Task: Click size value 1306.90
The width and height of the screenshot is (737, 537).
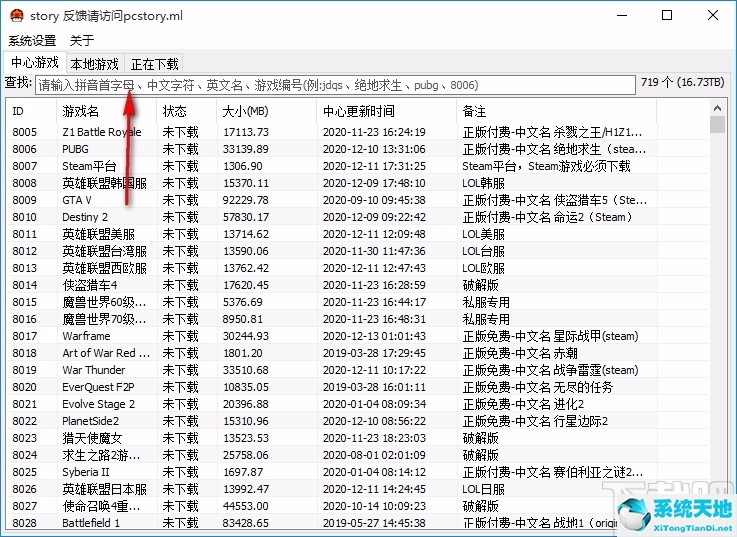Action: pyautogui.click(x=243, y=166)
